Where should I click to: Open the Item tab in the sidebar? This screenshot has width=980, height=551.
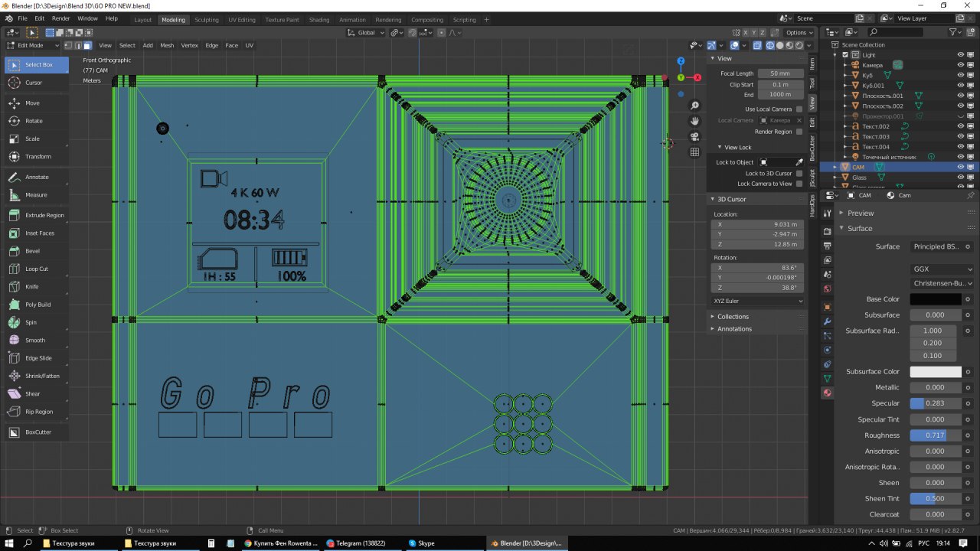click(812, 64)
